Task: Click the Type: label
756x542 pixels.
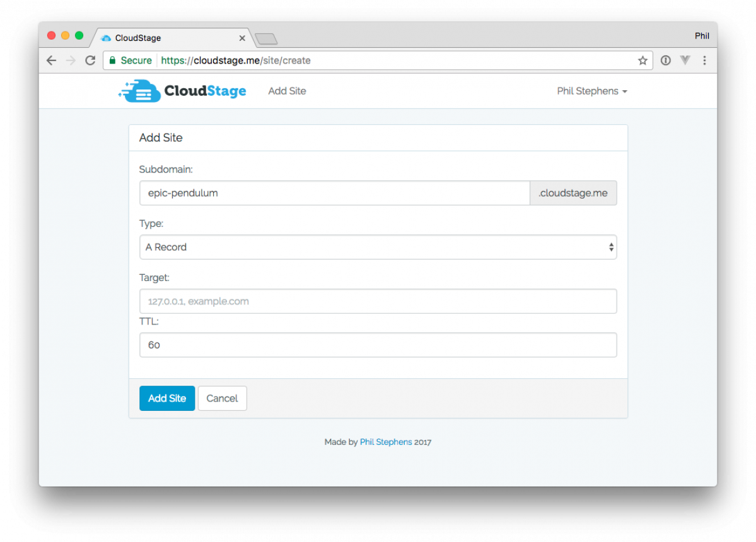Action: pos(151,224)
